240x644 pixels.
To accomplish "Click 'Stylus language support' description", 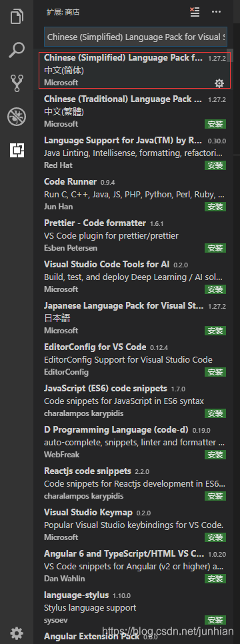I will (90, 607).
